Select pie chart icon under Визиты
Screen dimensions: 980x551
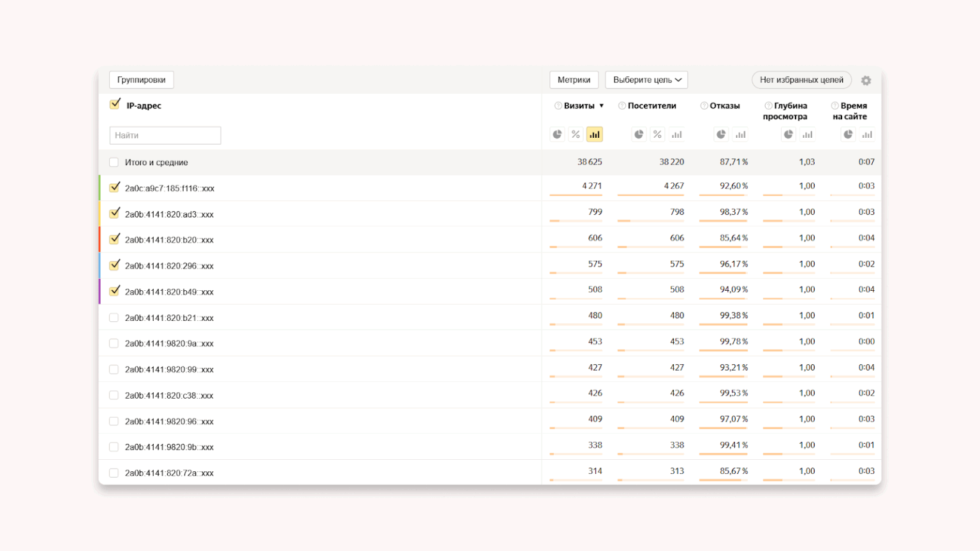click(558, 135)
